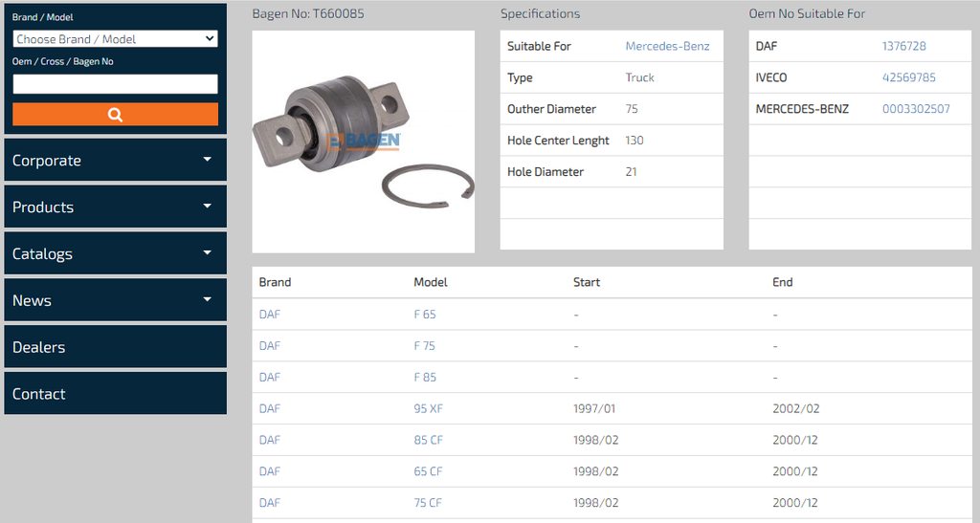
Task: Open the F 65 model link
Action: coord(424,314)
